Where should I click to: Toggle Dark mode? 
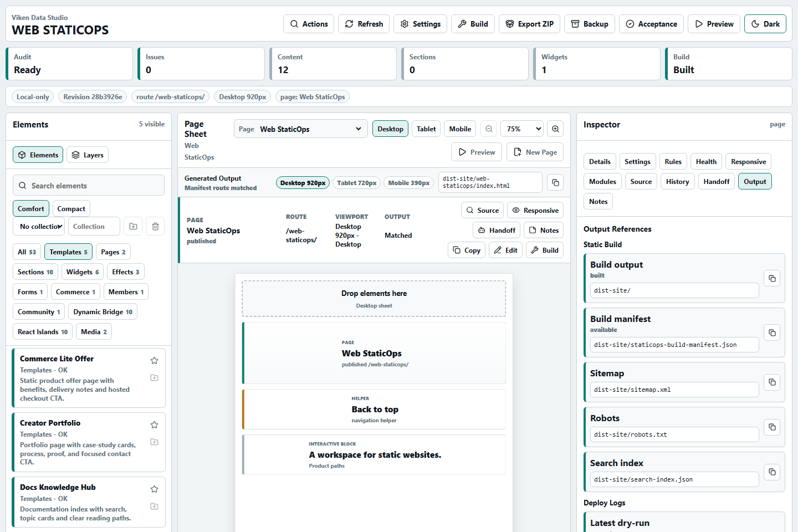click(765, 24)
